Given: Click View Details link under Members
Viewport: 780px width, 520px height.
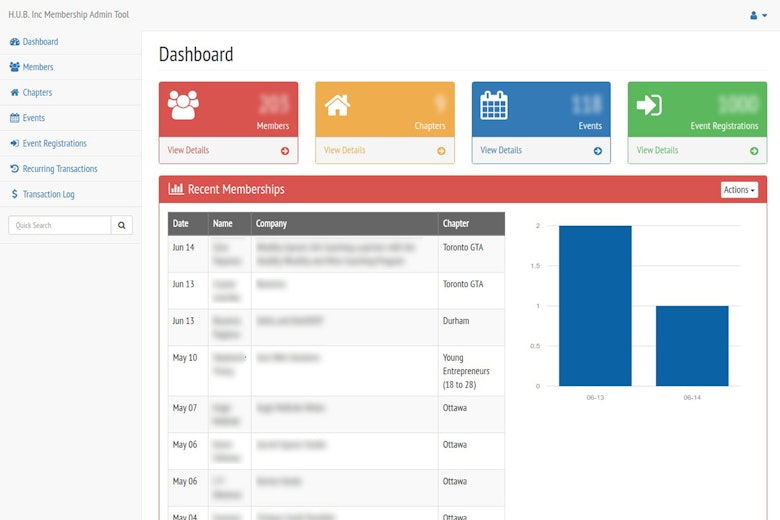Looking at the screenshot, I should tap(188, 151).
